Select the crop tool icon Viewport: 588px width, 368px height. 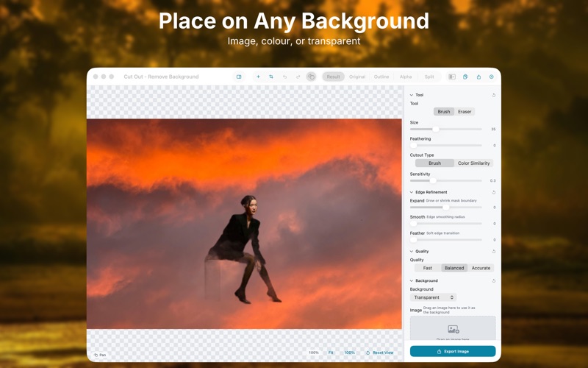tap(271, 77)
